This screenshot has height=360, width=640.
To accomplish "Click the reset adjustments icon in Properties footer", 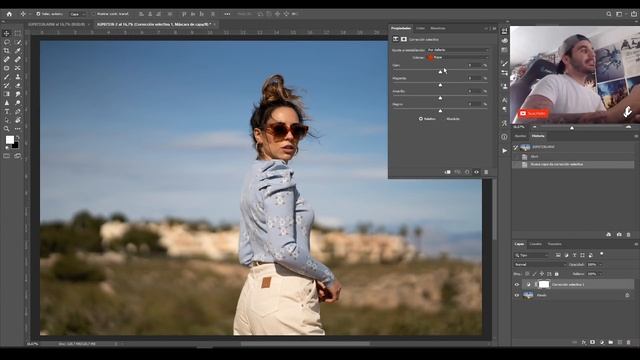I will click(467, 172).
